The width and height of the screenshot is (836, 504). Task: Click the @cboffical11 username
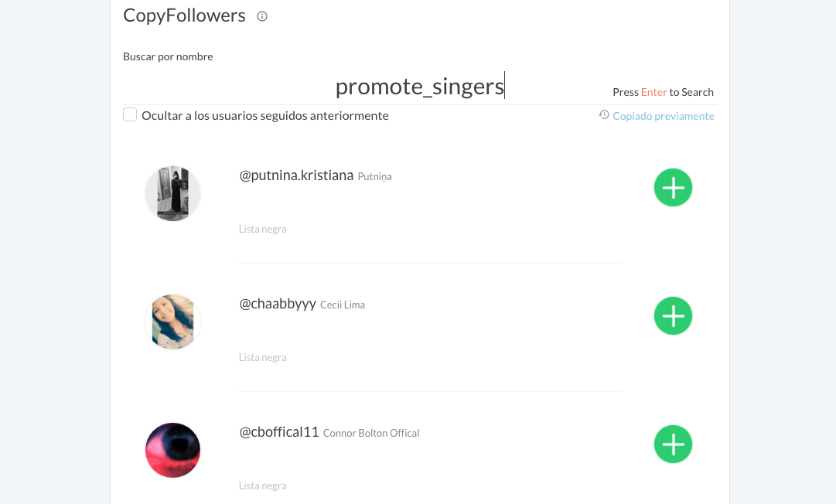coord(279,432)
